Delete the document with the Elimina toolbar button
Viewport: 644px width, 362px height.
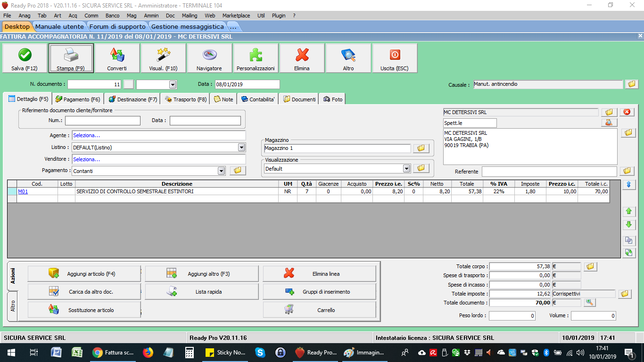[302, 58]
